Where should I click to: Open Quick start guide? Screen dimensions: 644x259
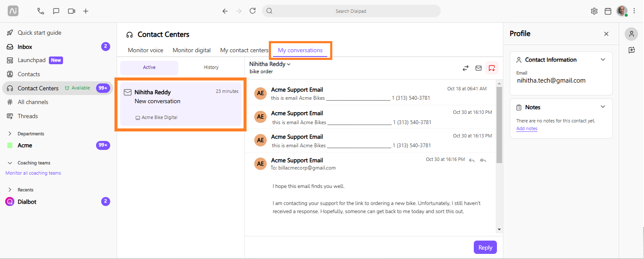[x=39, y=33]
